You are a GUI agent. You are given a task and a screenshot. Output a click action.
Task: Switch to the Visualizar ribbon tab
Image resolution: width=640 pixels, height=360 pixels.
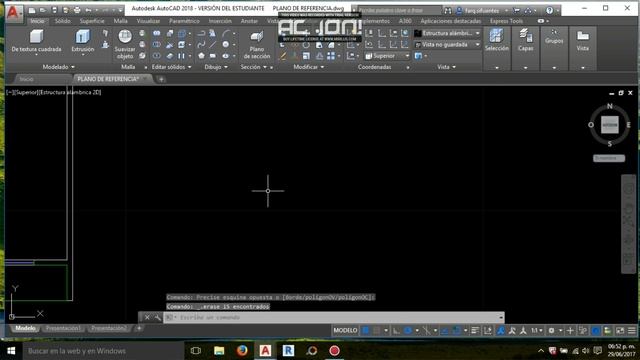point(148,21)
